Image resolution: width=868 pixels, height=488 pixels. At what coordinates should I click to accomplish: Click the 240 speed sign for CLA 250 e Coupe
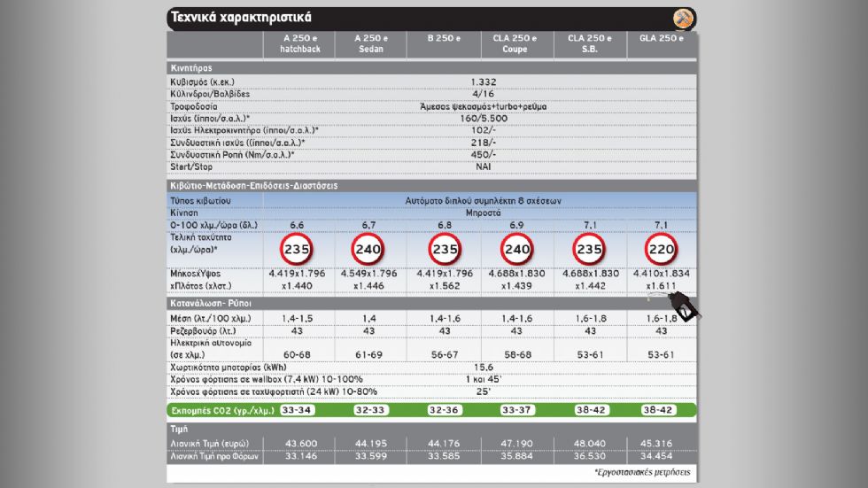tap(517, 250)
